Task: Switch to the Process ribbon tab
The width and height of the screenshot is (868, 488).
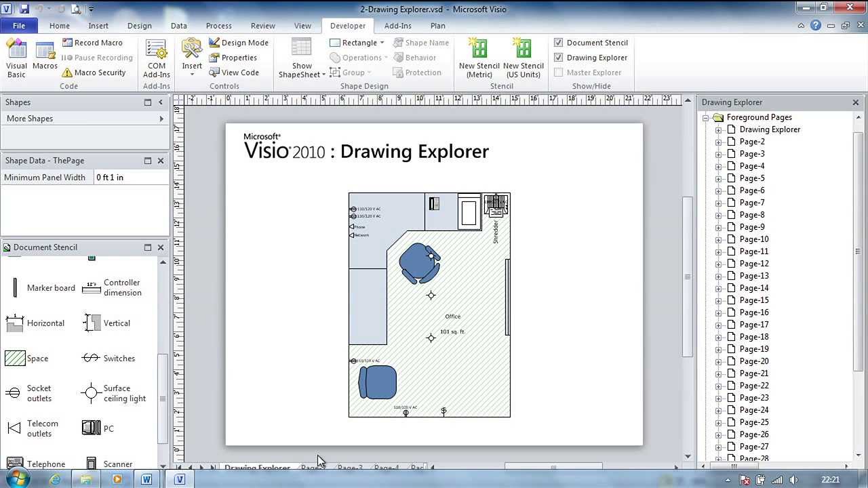Action: [218, 26]
